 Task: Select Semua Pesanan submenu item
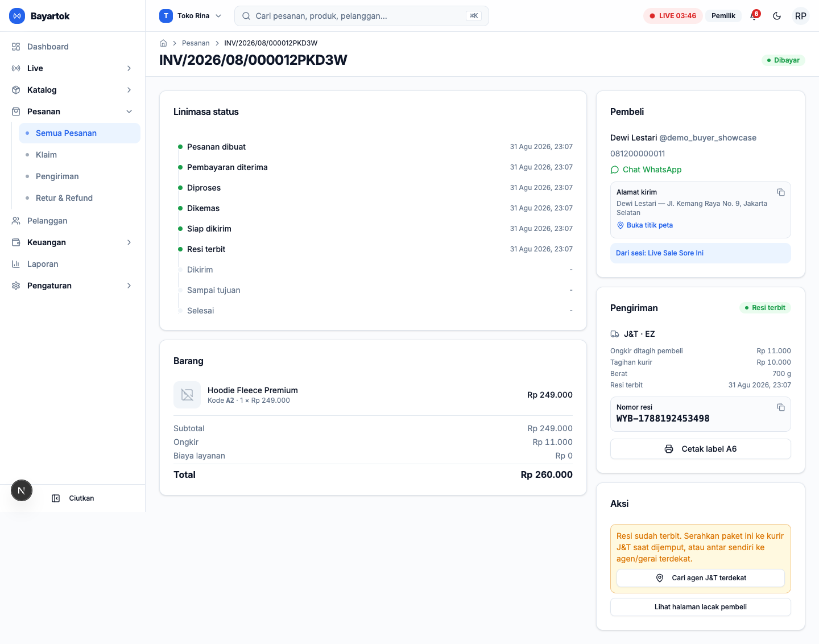point(80,133)
